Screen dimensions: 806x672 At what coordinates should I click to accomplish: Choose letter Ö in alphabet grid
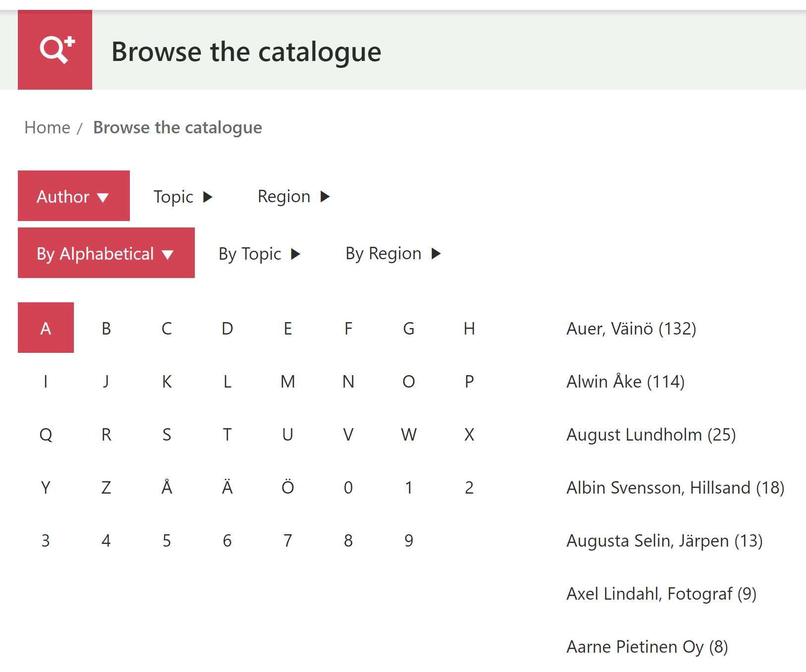coord(288,488)
